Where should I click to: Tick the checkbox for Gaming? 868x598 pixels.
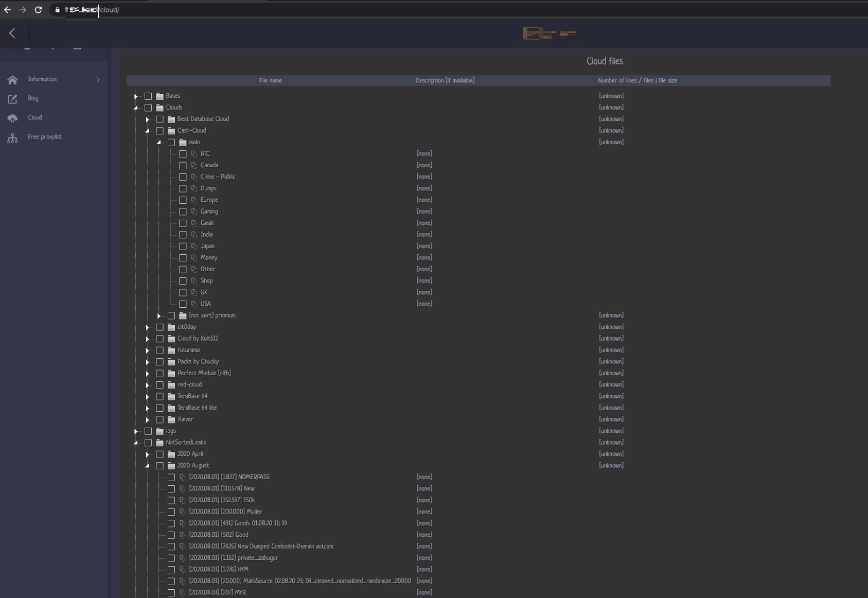pyautogui.click(x=183, y=212)
